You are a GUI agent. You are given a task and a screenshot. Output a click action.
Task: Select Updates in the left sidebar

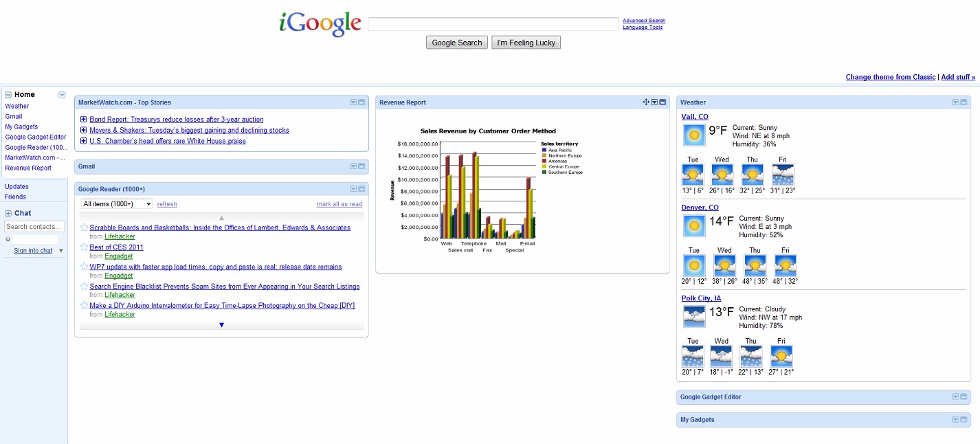(x=16, y=186)
